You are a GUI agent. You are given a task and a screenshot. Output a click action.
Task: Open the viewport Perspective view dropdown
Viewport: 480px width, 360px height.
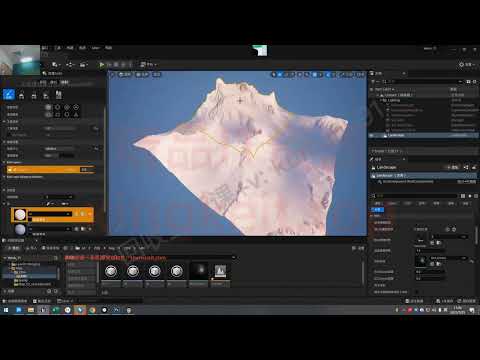click(125, 75)
